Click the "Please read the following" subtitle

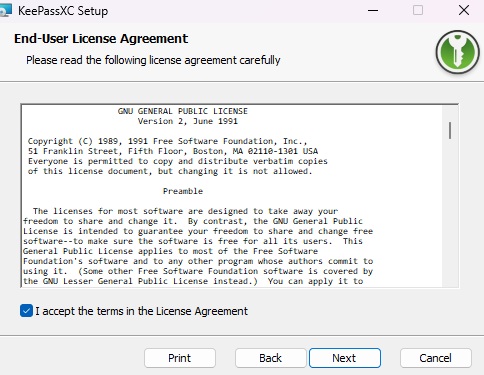(153, 60)
